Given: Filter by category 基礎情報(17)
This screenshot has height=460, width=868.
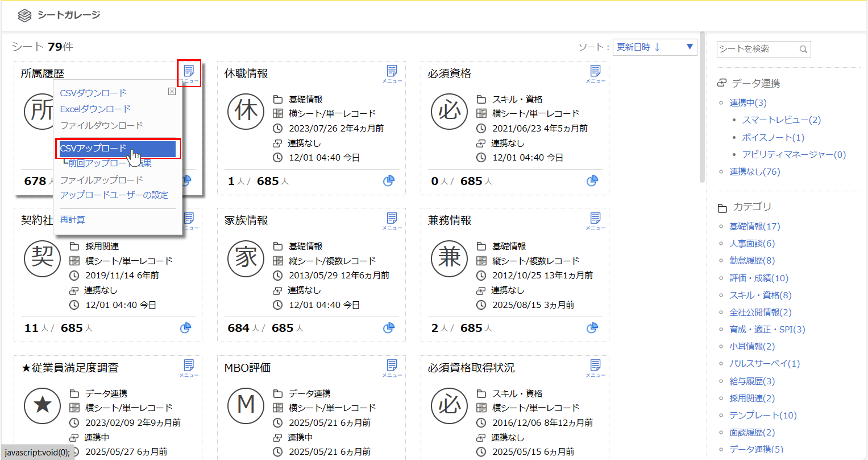Looking at the screenshot, I should (x=754, y=226).
